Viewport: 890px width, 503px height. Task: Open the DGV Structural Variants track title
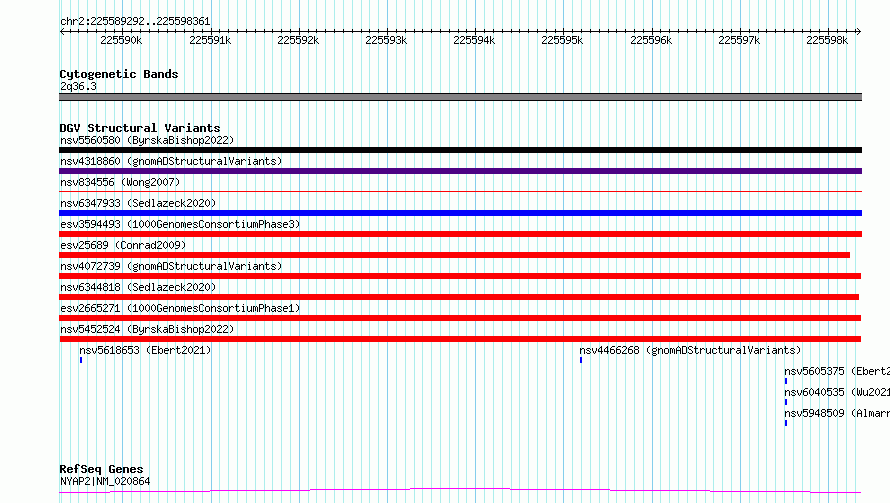[x=140, y=128]
